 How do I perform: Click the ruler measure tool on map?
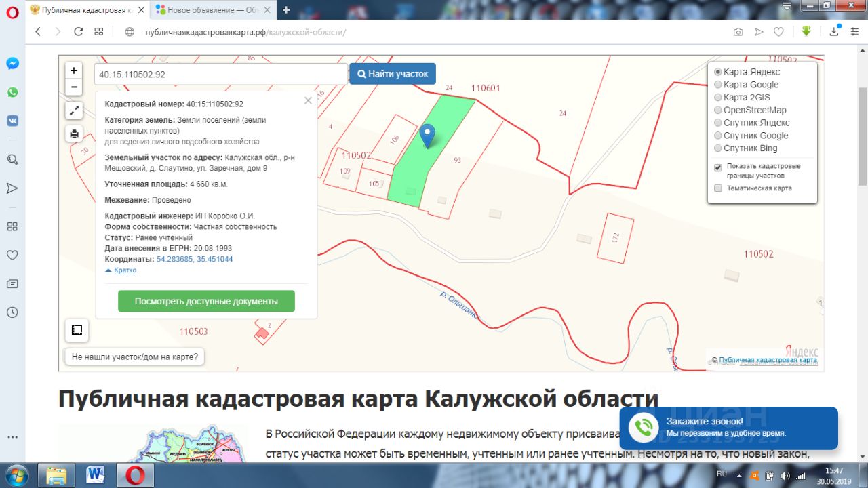tap(77, 331)
